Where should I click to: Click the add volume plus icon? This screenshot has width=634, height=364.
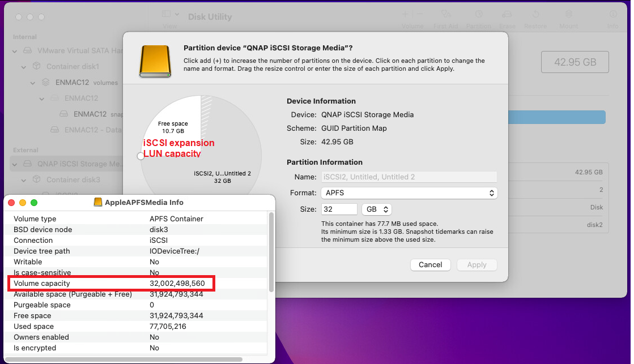point(405,15)
